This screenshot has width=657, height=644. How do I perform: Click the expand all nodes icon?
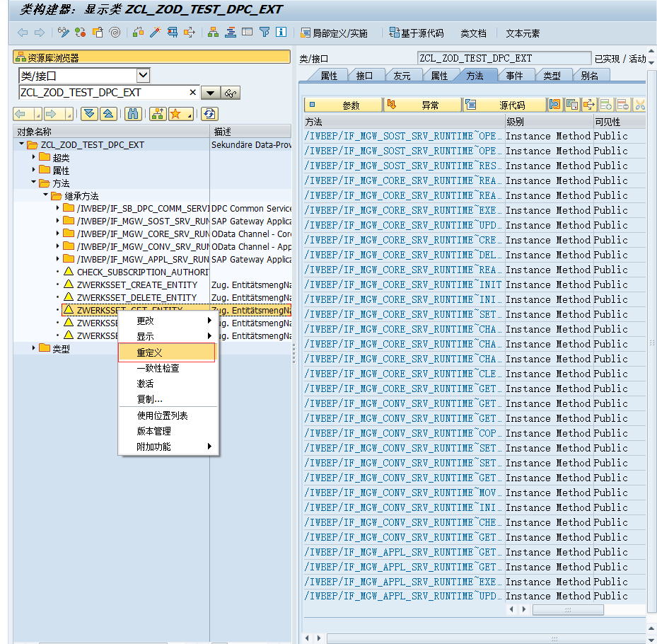89,114
